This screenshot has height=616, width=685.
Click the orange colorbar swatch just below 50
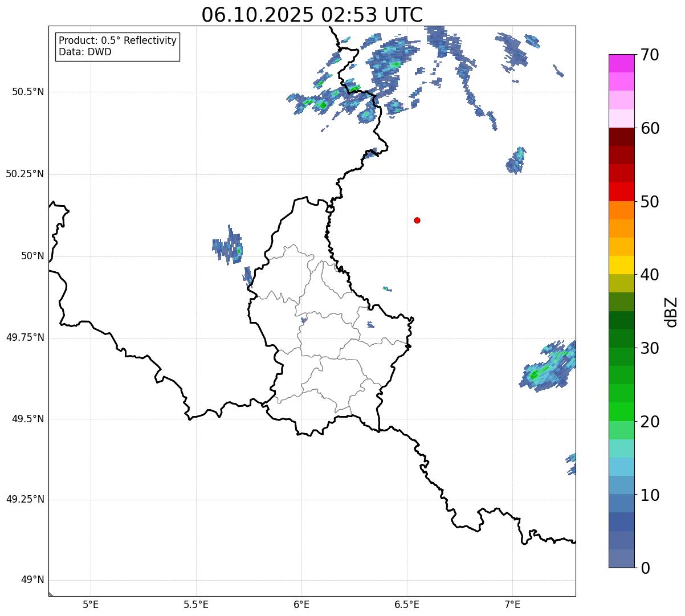click(x=621, y=210)
